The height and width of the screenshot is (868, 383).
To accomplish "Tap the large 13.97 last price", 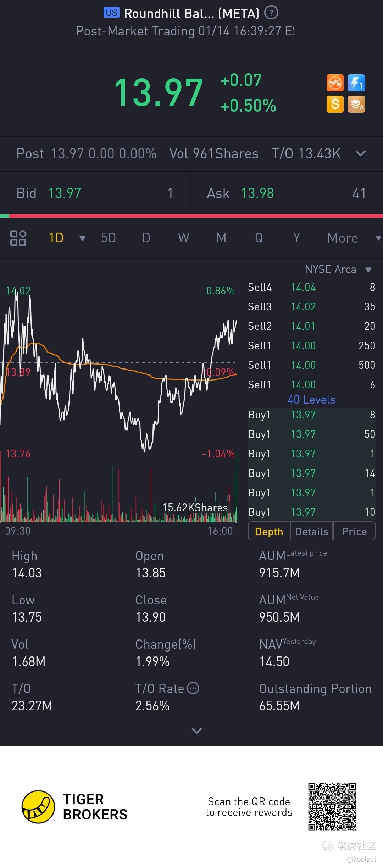I will 159,93.
